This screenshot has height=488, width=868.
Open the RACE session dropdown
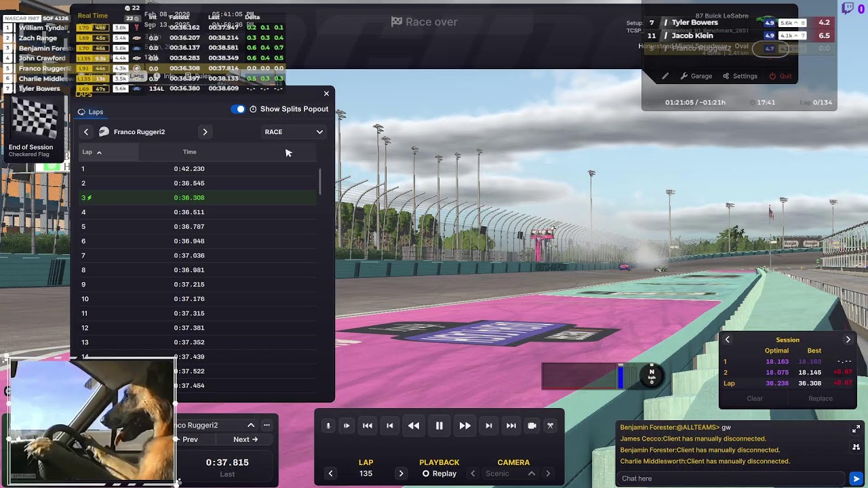pyautogui.click(x=294, y=132)
